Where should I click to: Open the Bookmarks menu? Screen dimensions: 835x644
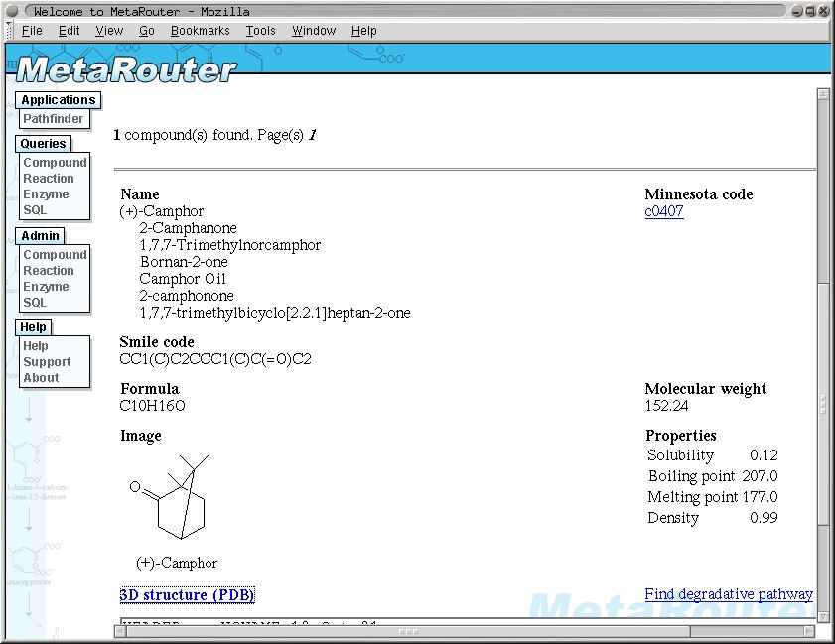click(x=201, y=31)
